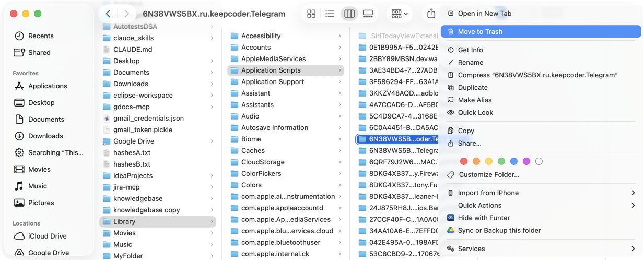Switch to gallery view
The image size is (644, 260).
368,14
